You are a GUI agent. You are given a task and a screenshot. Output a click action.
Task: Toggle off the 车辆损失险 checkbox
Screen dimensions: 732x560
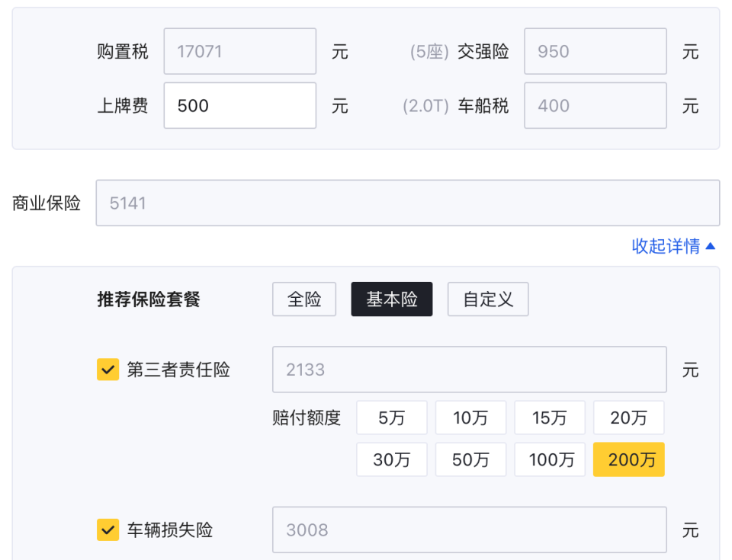coord(108,530)
